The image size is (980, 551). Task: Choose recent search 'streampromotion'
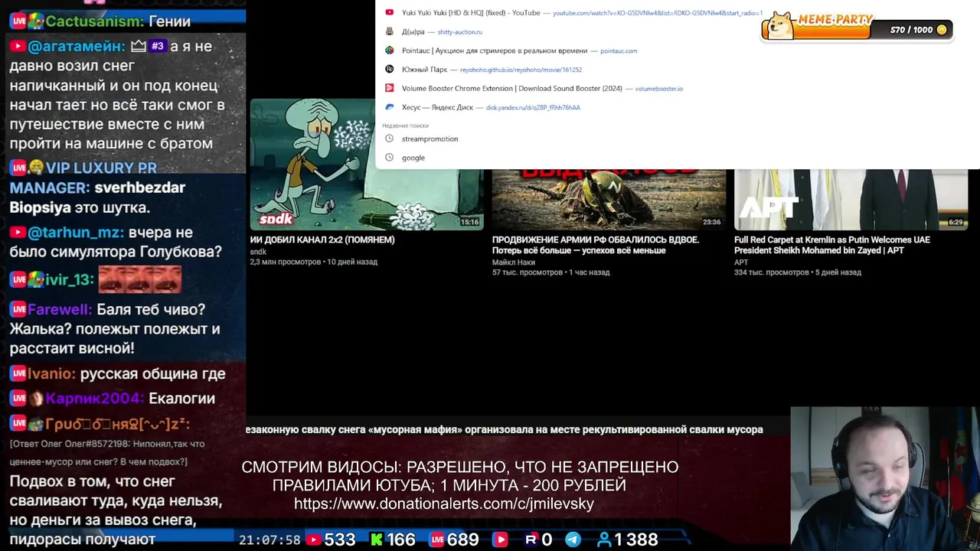pos(430,139)
